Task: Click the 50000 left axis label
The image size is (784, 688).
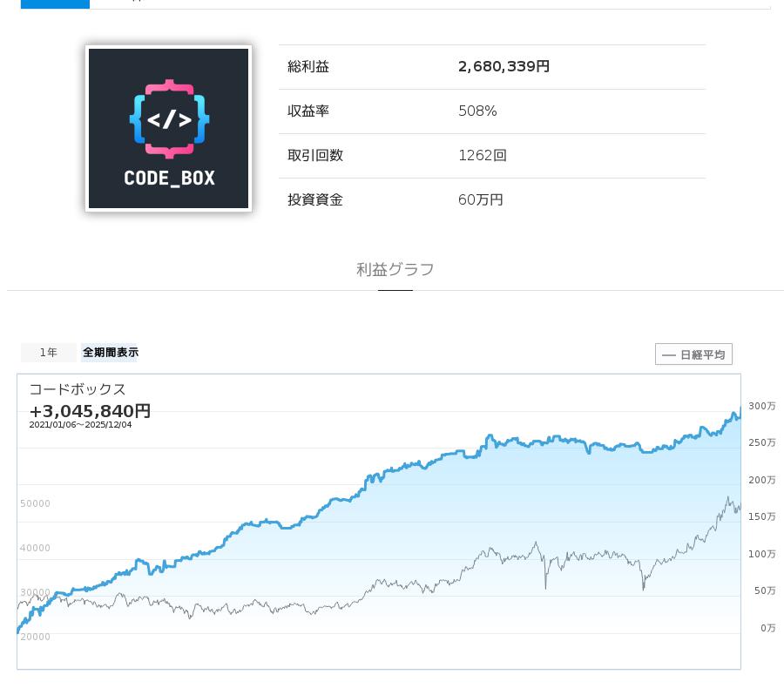Action: (35, 504)
